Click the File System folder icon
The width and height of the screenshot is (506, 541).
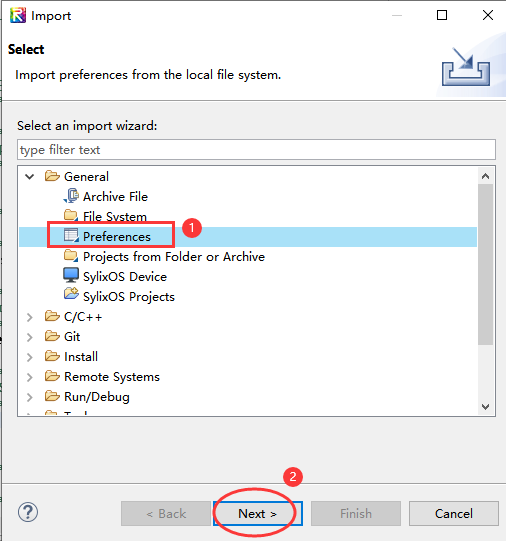click(x=71, y=216)
